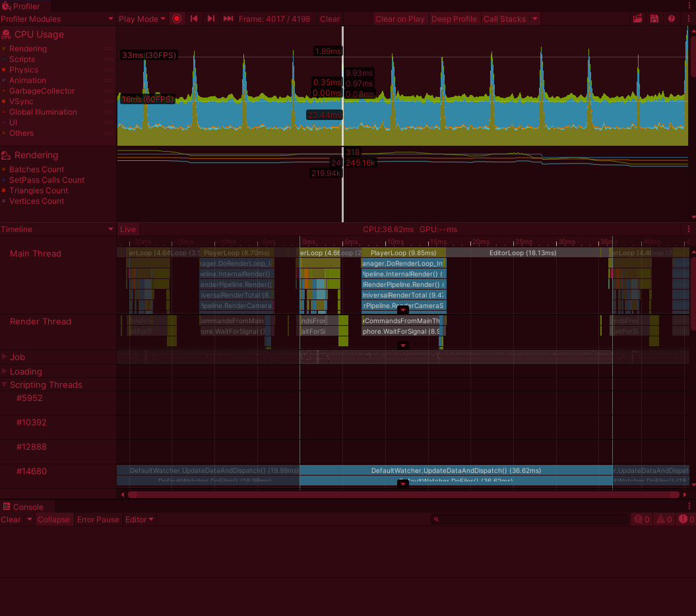The width and height of the screenshot is (696, 616).
Task: Jump to previous frame with back arrow
Action: (193, 18)
